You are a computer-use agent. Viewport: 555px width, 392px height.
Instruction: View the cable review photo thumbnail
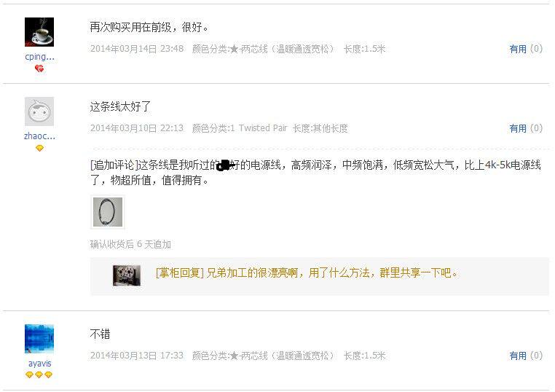tap(108, 212)
